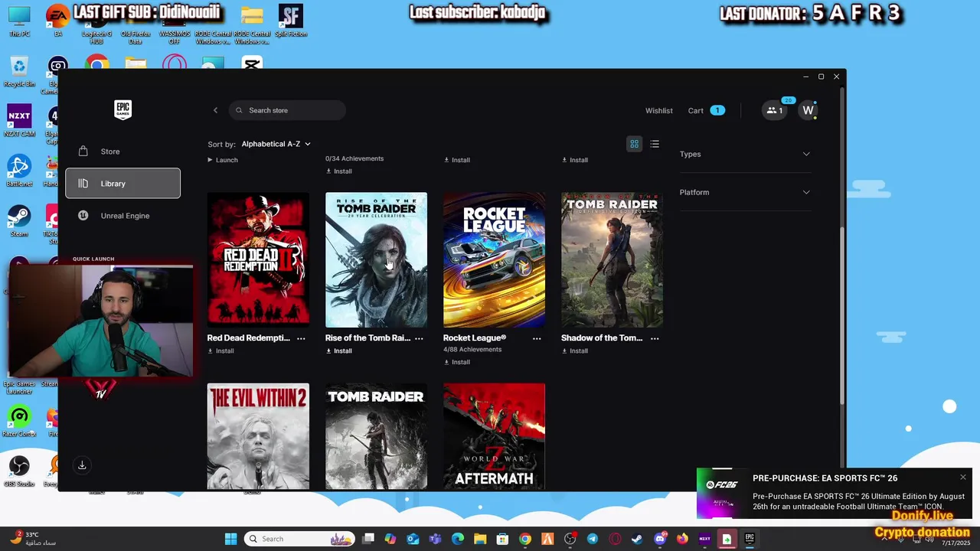
Task: Open Google Chrome from the taskbar
Action: (524, 539)
